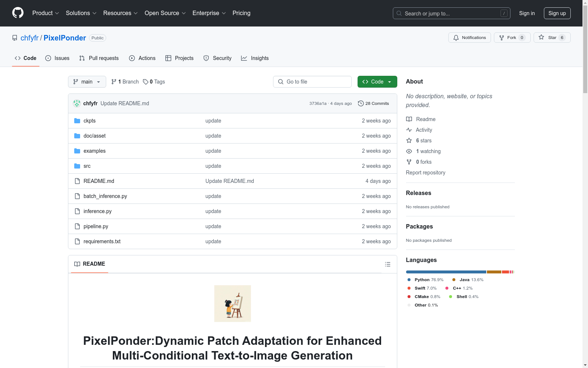Switch to the Issues tab
This screenshot has height=368, width=588.
pyautogui.click(x=57, y=58)
